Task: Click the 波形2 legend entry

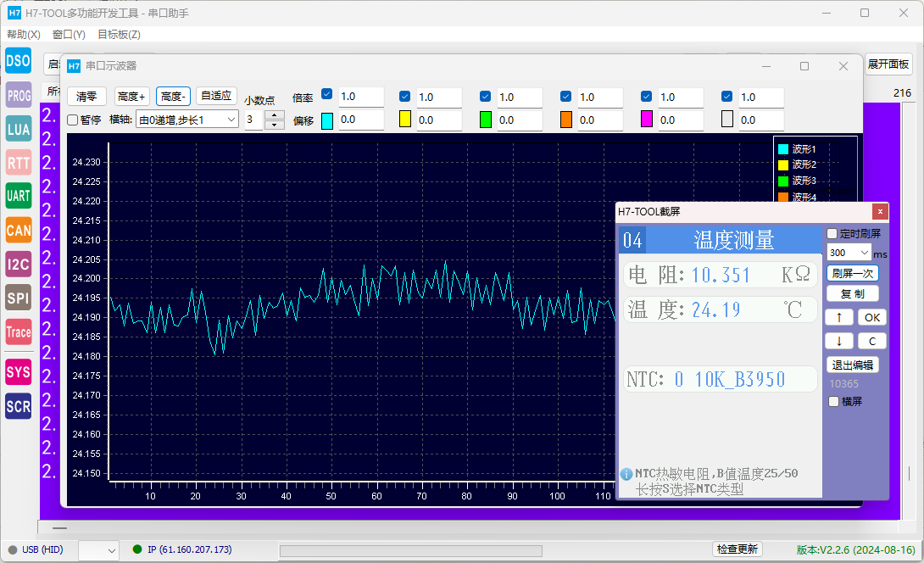Action: 798,164
